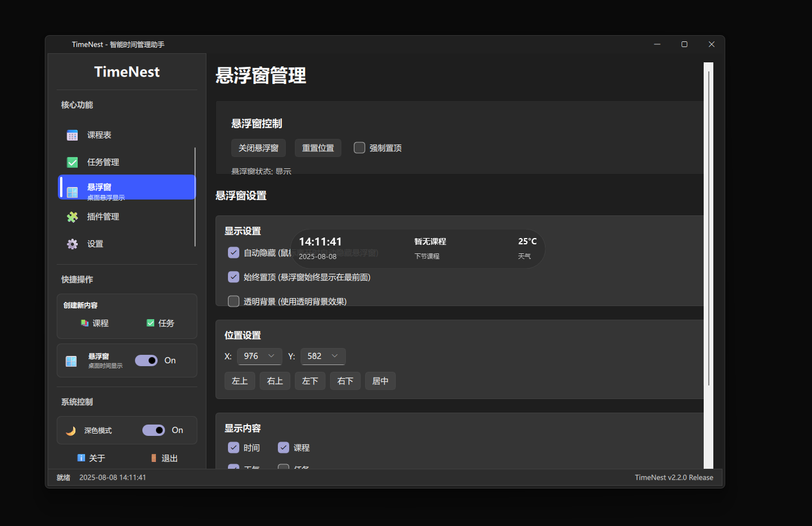Click the window icon in 悬浮窗 quick toggle card
The height and width of the screenshot is (526, 812).
tap(71, 361)
